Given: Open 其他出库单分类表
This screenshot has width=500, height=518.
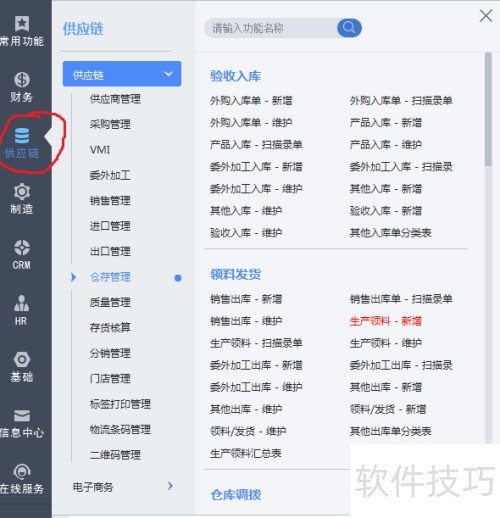Looking at the screenshot, I should [391, 431].
